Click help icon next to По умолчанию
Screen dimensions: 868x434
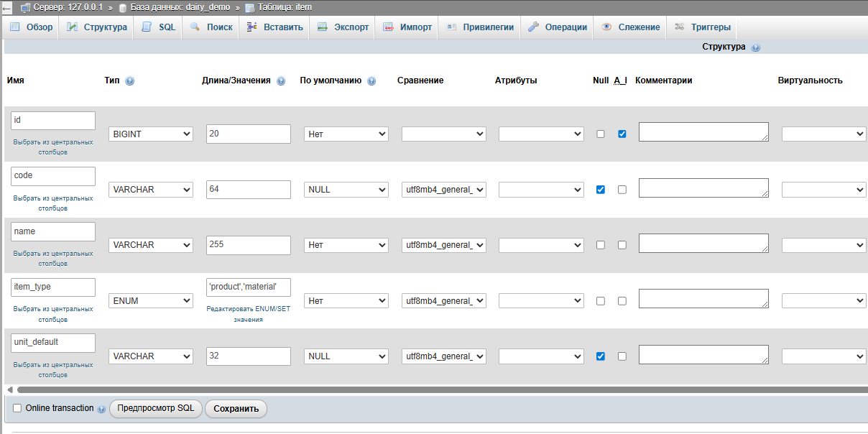point(371,81)
